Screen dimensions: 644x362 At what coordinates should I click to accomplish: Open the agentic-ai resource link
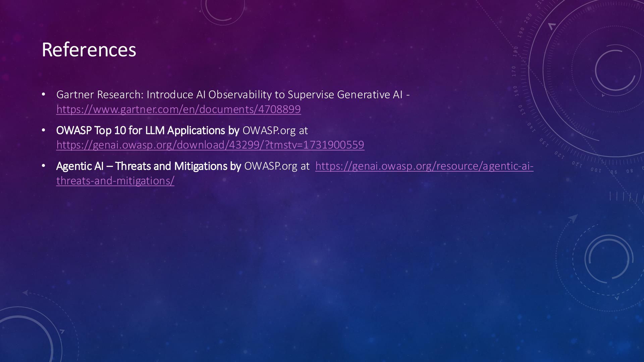[424, 166]
